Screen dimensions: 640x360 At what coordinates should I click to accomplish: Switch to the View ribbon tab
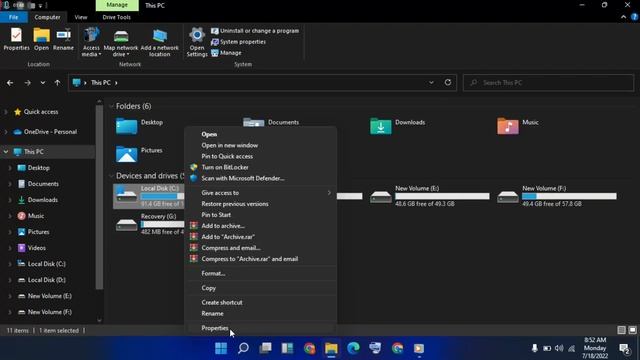(81, 17)
